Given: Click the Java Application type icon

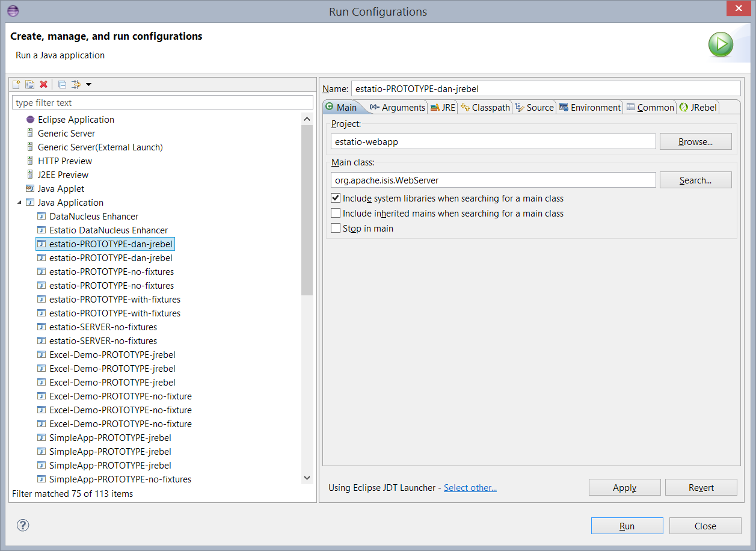Looking at the screenshot, I should [x=30, y=203].
